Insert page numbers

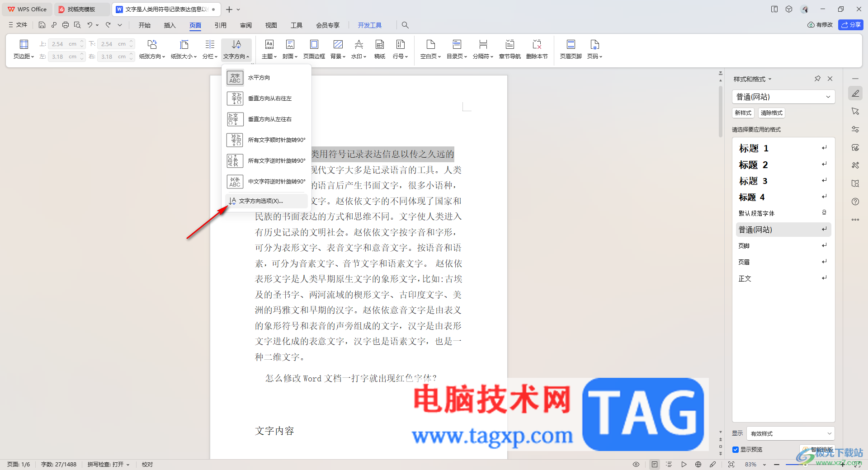click(x=594, y=49)
